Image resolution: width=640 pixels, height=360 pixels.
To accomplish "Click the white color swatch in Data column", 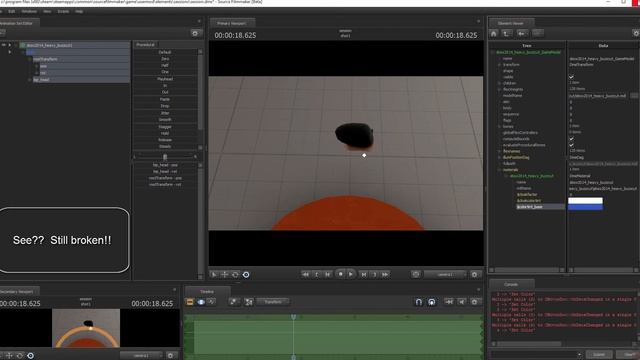I will [x=585, y=200].
